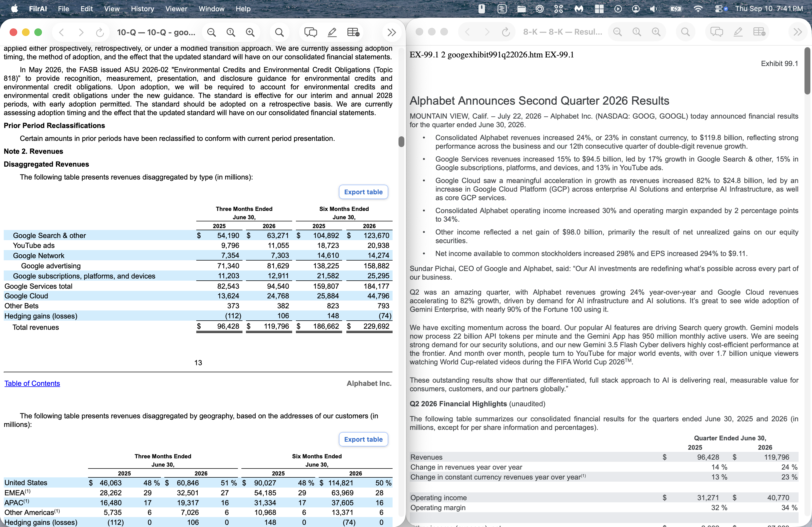Click Revenues 96,428 in 8-K table
The width and height of the screenshot is (812, 527).
pos(708,457)
